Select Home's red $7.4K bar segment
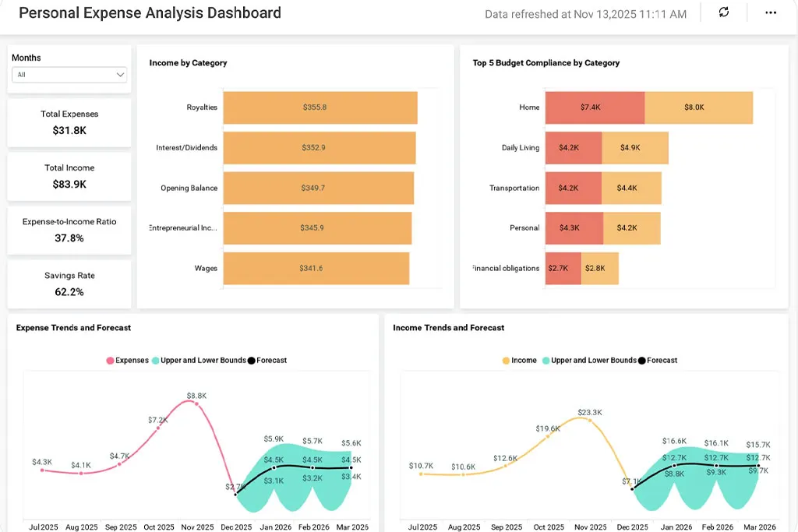 (x=595, y=107)
